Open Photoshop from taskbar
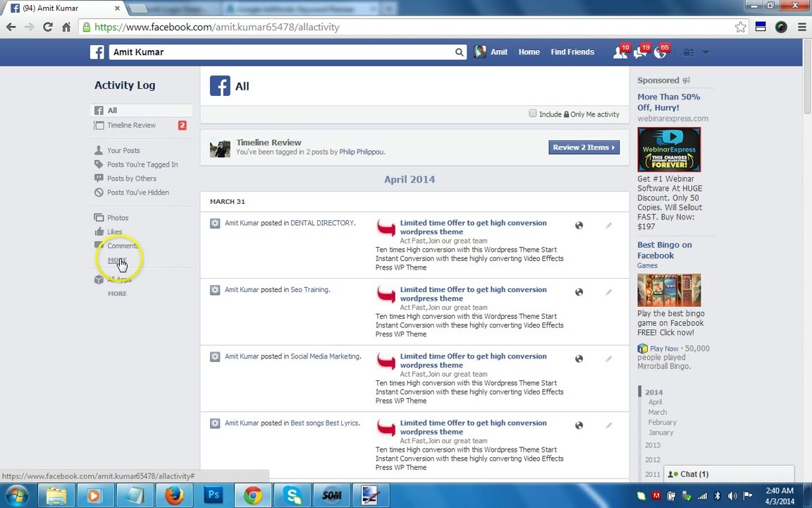The width and height of the screenshot is (812, 508). click(214, 495)
